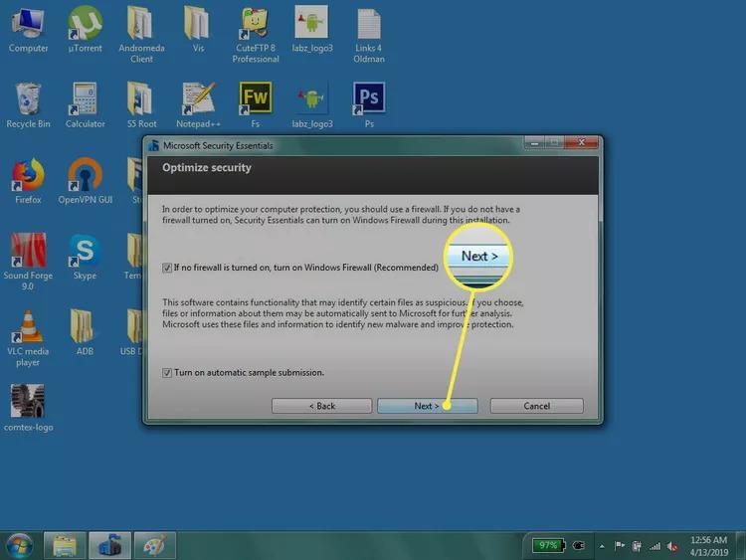Show hidden system tray icons

(x=602, y=546)
